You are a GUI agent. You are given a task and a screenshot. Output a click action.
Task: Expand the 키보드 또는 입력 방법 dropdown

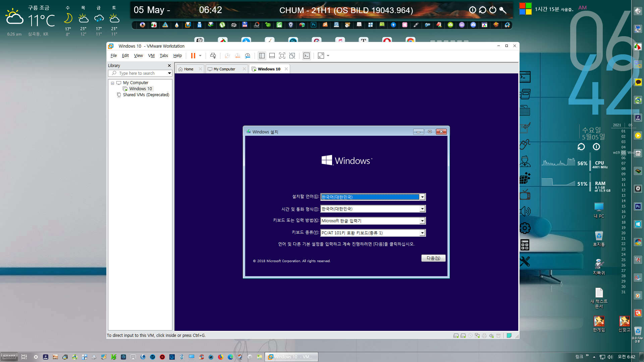[x=423, y=221]
